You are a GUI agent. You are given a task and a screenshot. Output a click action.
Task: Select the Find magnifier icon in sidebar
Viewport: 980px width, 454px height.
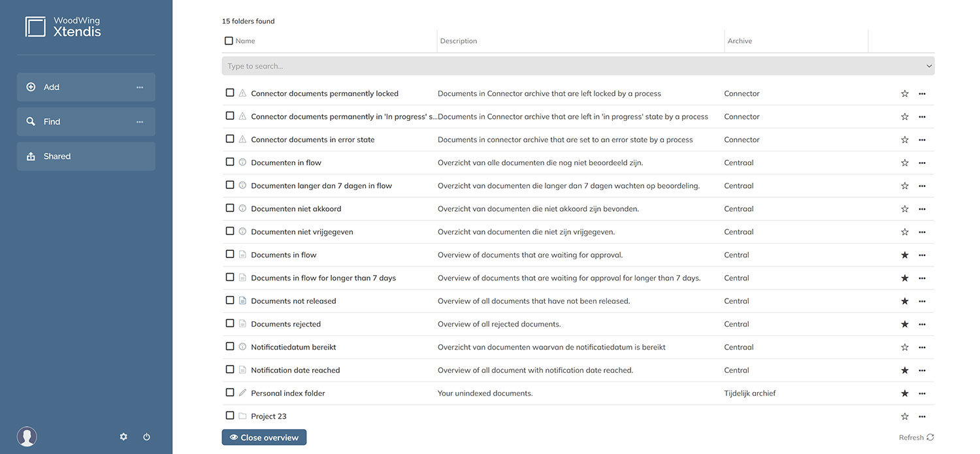click(30, 121)
